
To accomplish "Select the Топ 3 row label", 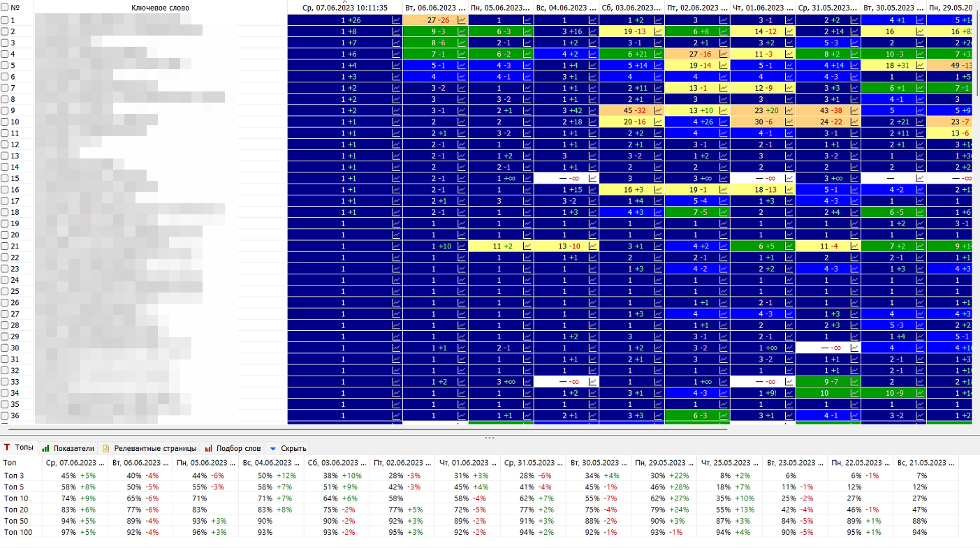I will pos(13,475).
